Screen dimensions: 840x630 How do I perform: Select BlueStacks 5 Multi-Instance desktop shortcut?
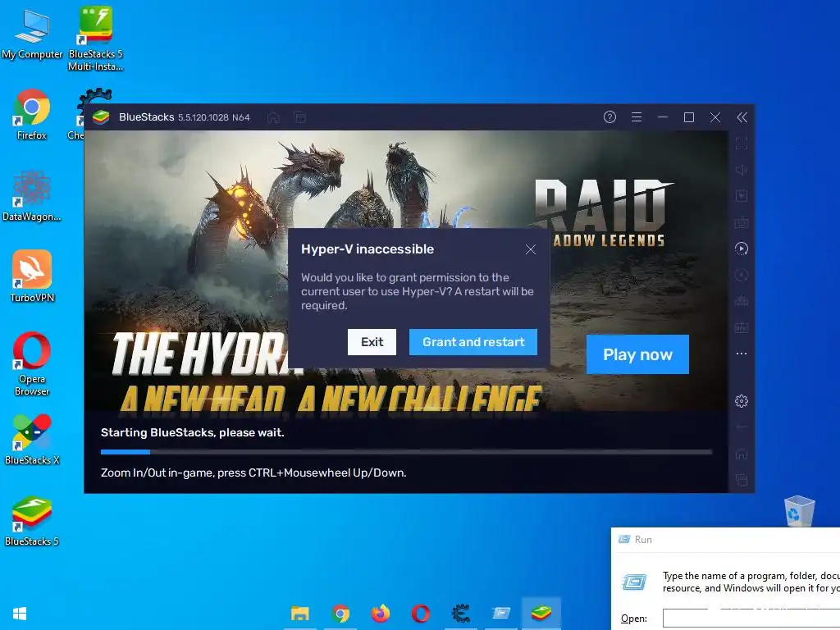click(95, 39)
